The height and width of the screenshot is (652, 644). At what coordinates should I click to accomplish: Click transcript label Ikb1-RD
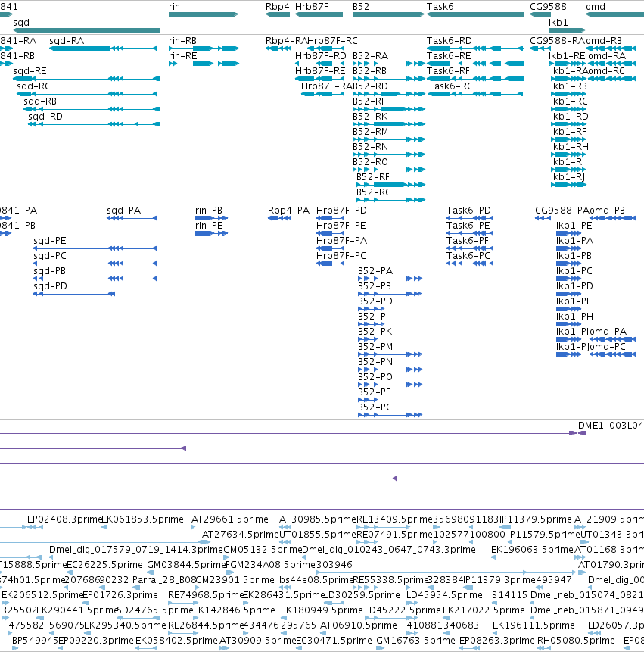point(570,117)
